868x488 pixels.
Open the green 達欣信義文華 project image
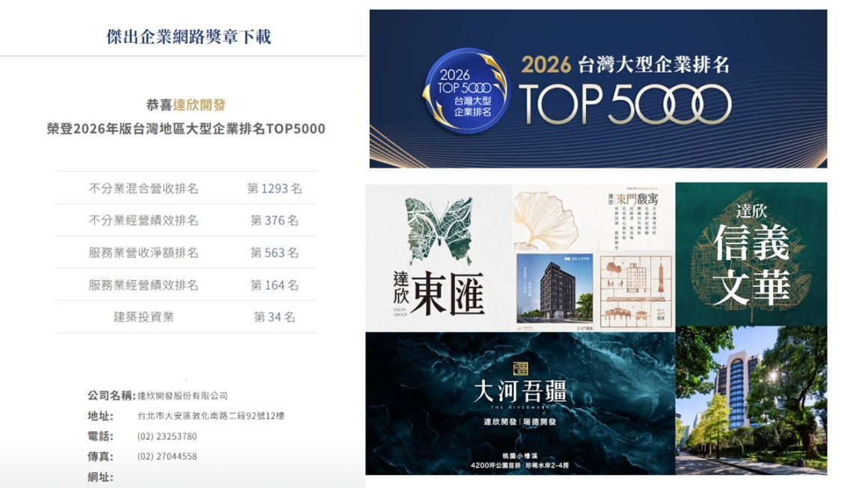pos(751,254)
